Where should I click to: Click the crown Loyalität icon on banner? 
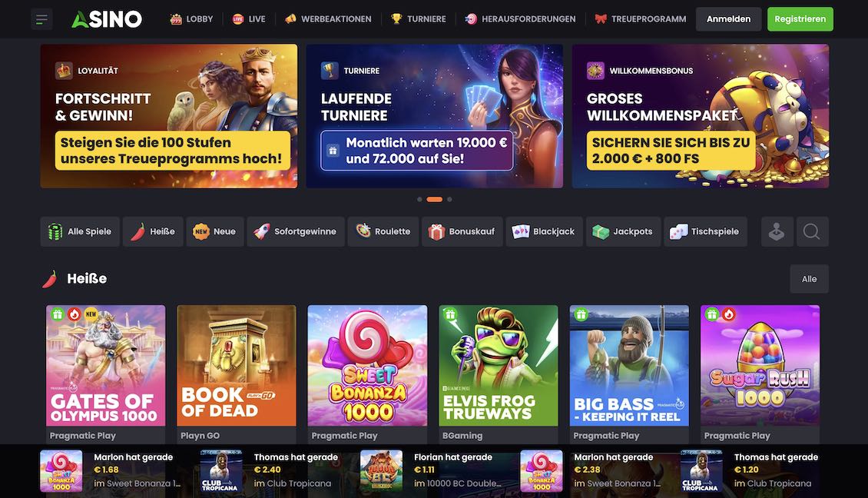click(x=65, y=71)
